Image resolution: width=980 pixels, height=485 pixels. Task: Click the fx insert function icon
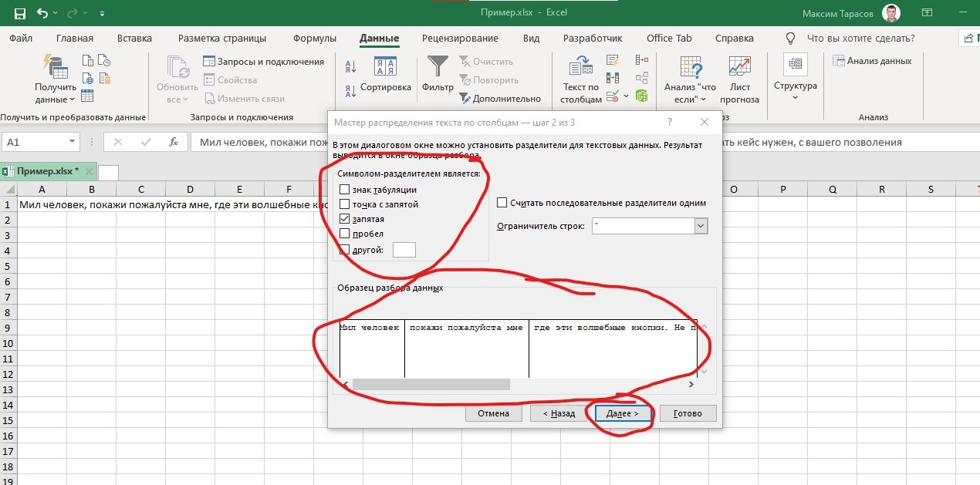click(174, 142)
